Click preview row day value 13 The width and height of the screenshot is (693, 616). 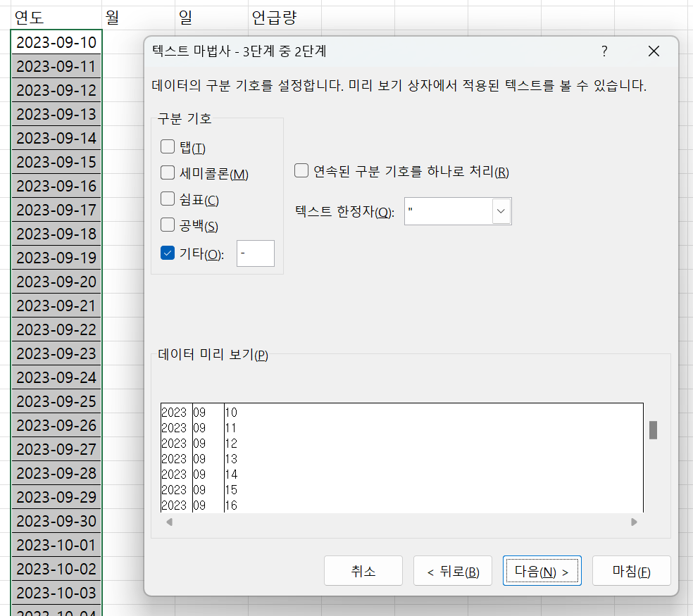coord(231,459)
